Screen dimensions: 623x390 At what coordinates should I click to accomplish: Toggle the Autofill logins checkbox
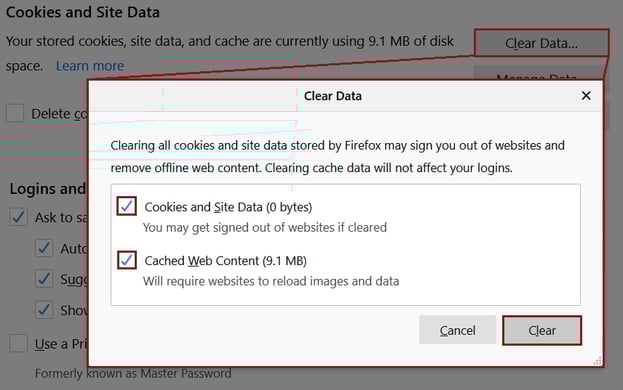pos(44,248)
